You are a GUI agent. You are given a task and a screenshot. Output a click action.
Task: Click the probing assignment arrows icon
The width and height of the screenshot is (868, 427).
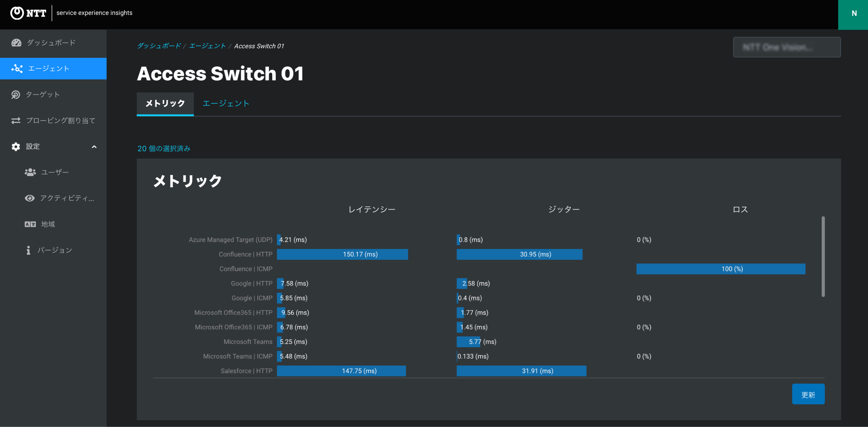[x=16, y=120]
